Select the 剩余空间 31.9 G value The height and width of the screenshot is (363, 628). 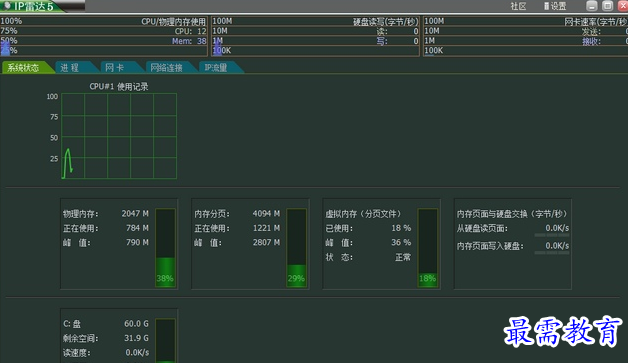point(136,338)
